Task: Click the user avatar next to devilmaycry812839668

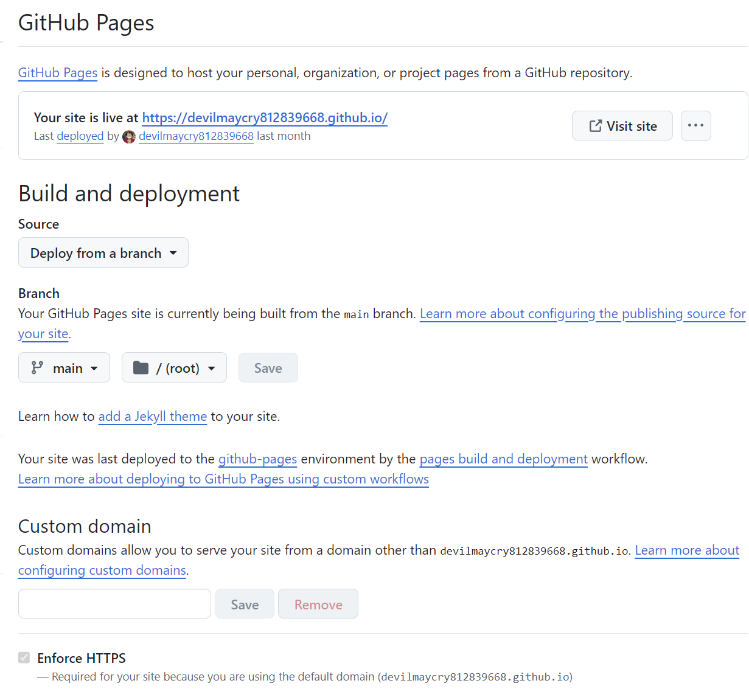Action: point(129,137)
